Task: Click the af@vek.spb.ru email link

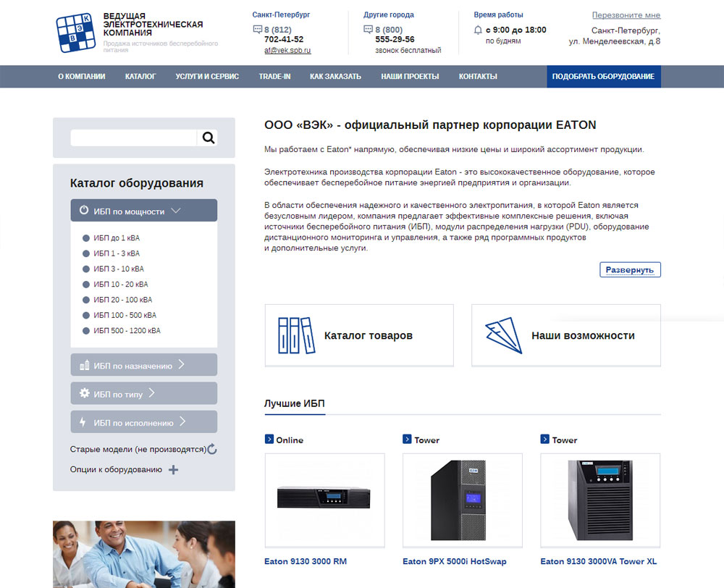Action: coord(287,51)
